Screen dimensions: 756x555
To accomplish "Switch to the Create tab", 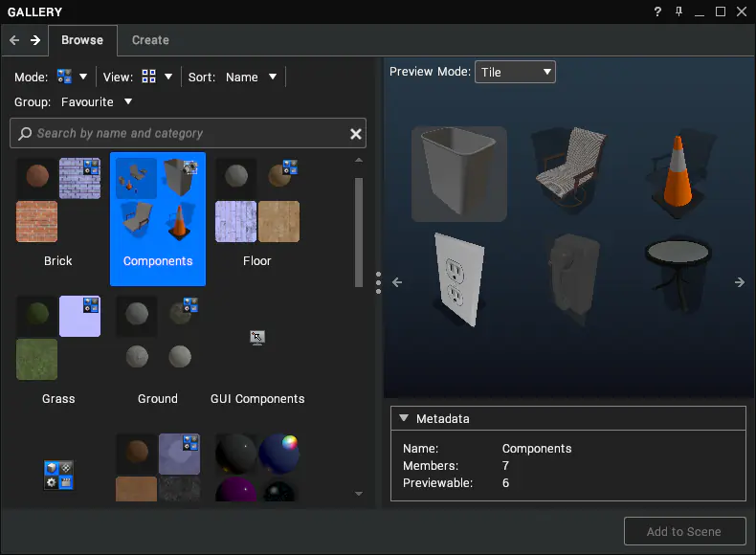I will 150,40.
